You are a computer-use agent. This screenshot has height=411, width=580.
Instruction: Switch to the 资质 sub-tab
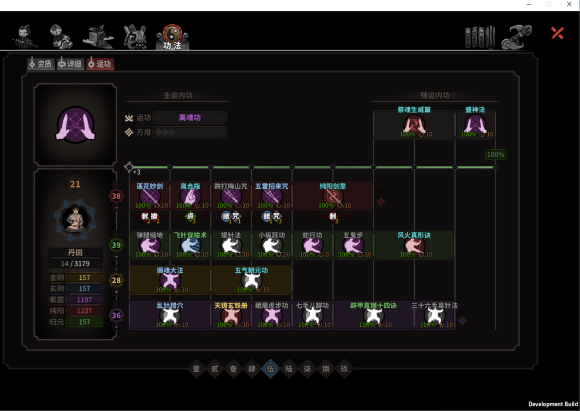coord(41,64)
